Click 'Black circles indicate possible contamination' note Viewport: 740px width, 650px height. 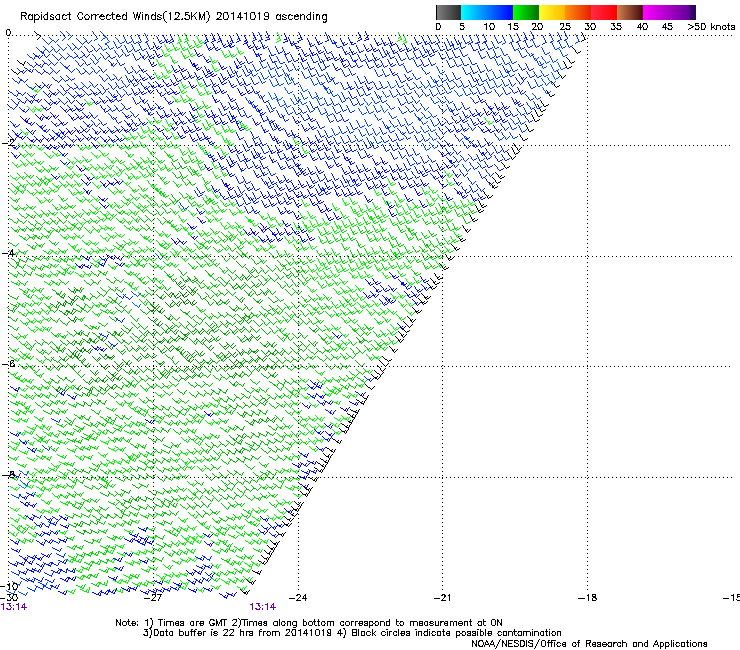[x=456, y=633]
